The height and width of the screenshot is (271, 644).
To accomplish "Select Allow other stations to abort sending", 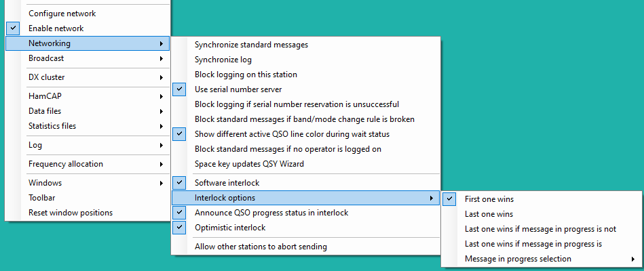I will point(305,247).
